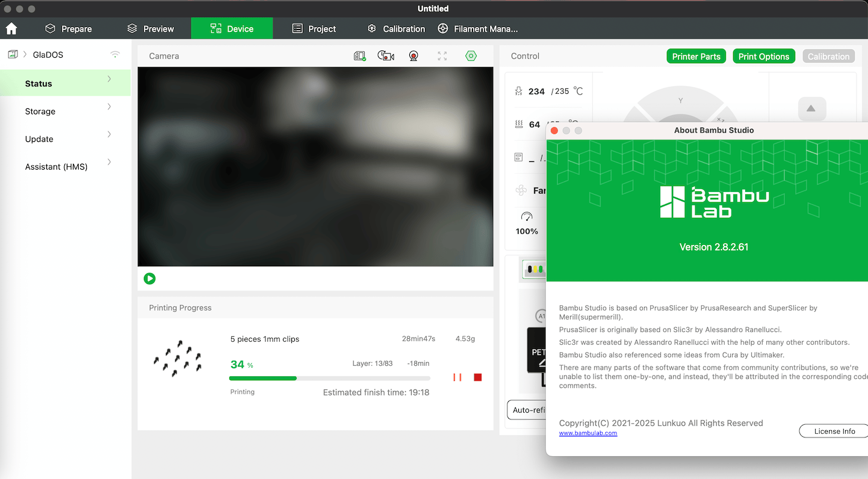Expand the Update sidebar entry

pos(65,139)
